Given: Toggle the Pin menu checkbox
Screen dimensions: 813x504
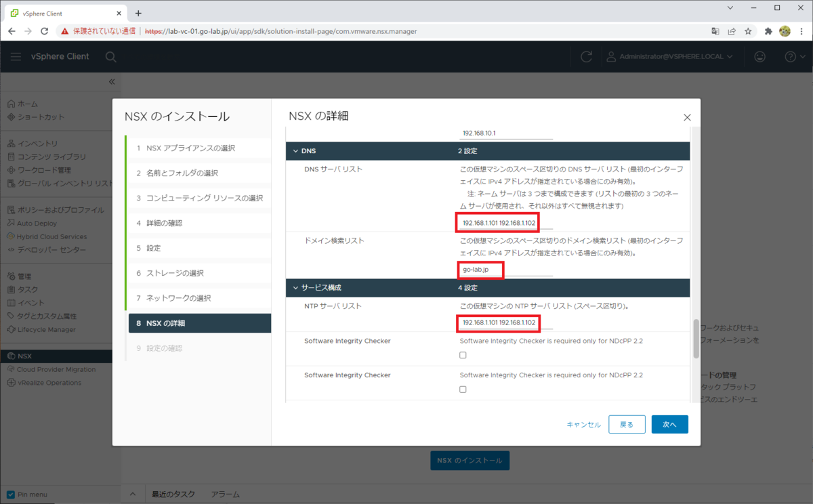Looking at the screenshot, I should (x=11, y=495).
